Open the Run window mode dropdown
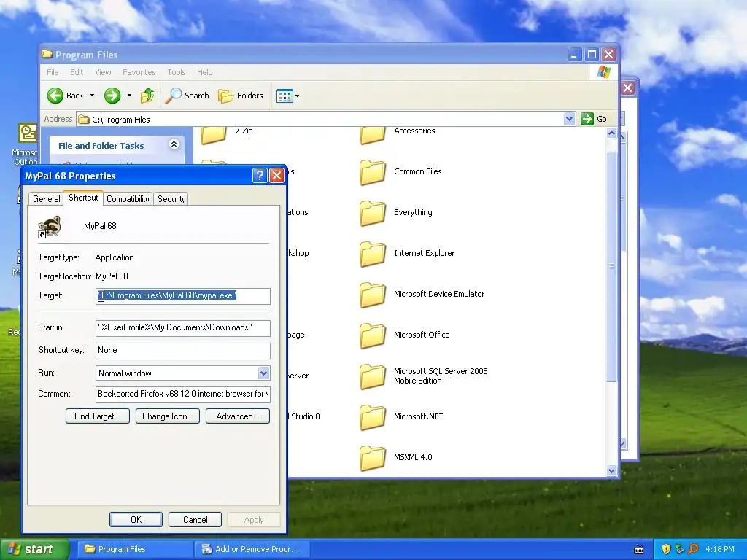Viewport: 747px width, 560px height. point(264,373)
